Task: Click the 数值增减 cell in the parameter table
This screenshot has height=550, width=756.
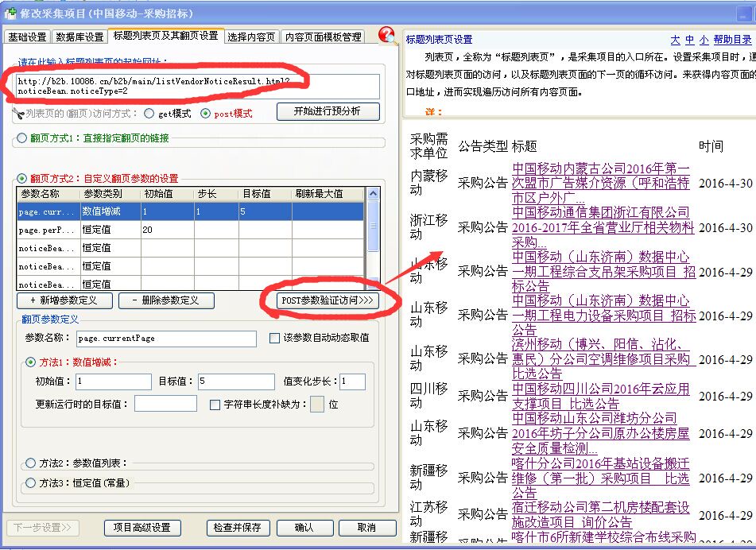Action: 110,211
